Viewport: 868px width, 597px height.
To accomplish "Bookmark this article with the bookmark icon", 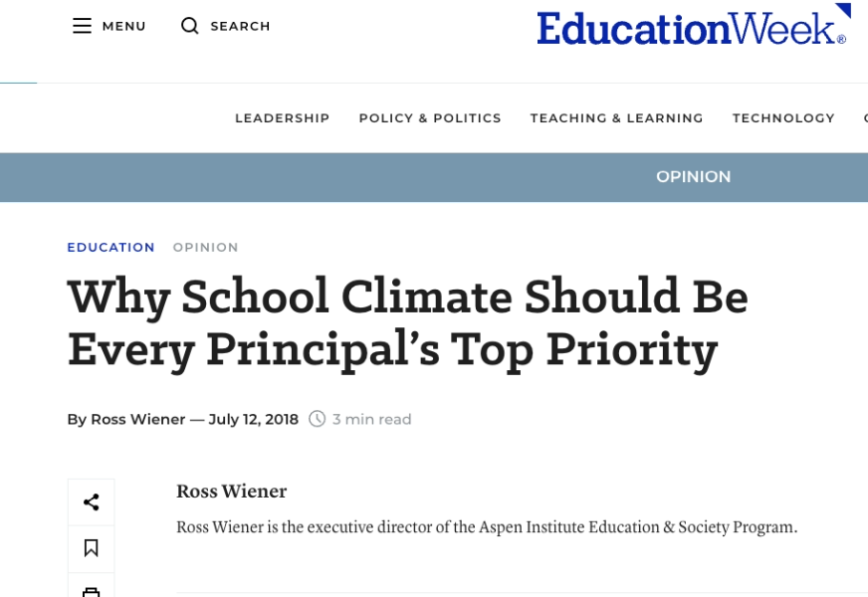I will coord(91,548).
